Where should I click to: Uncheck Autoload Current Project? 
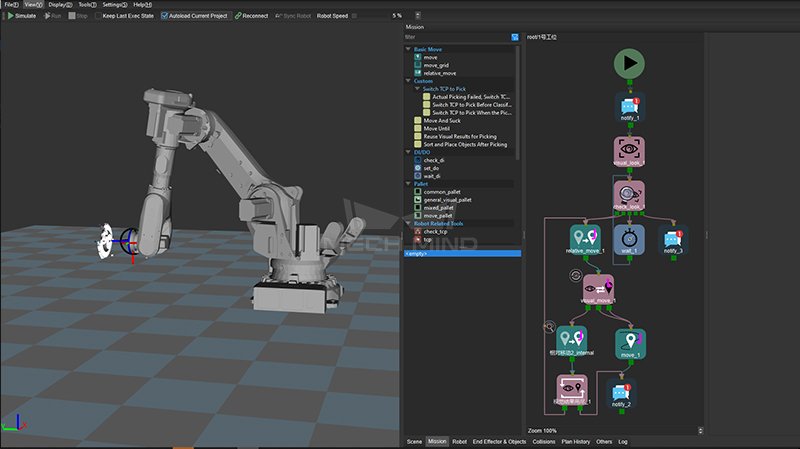[x=165, y=16]
